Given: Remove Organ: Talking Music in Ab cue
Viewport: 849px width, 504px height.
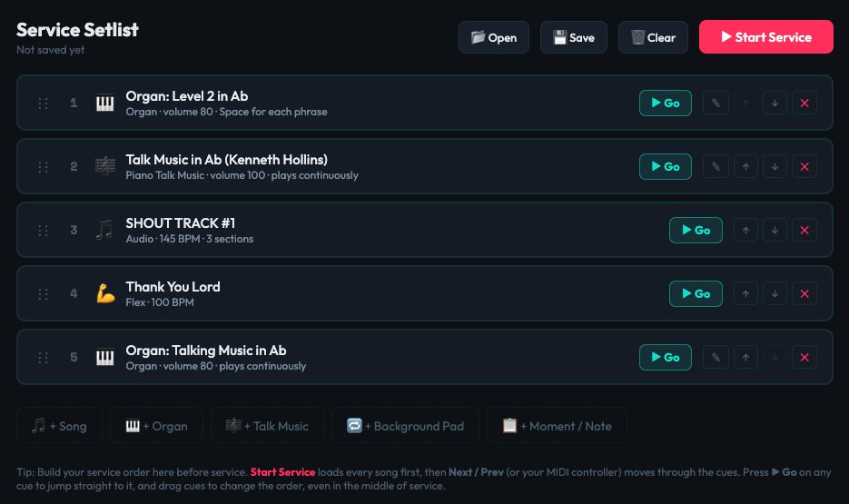Looking at the screenshot, I should pyautogui.click(x=805, y=357).
